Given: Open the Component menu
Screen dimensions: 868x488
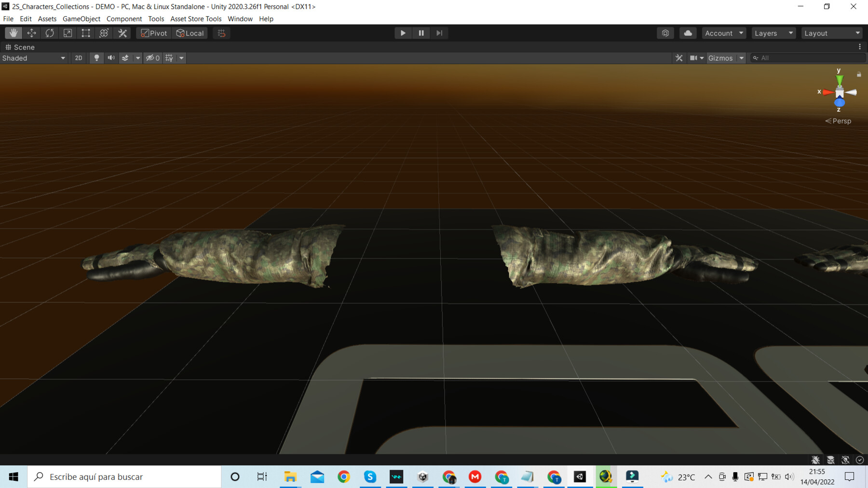Looking at the screenshot, I should [124, 19].
